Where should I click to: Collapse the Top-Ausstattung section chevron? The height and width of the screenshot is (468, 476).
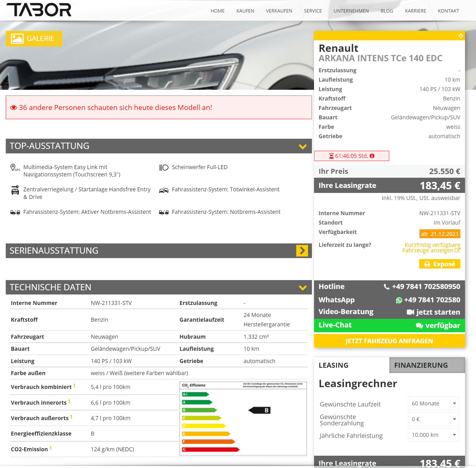tap(303, 147)
